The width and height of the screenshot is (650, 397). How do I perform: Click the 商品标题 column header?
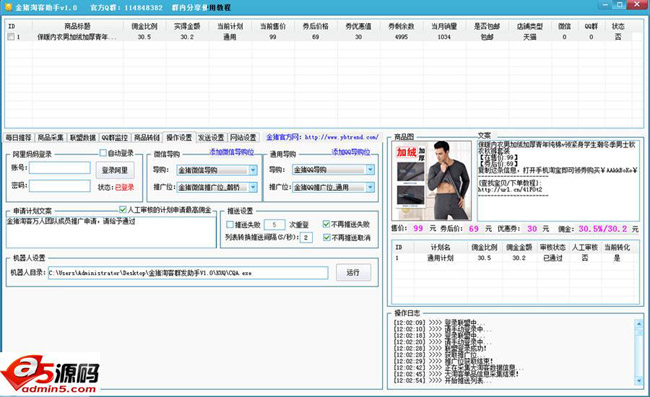click(78, 27)
